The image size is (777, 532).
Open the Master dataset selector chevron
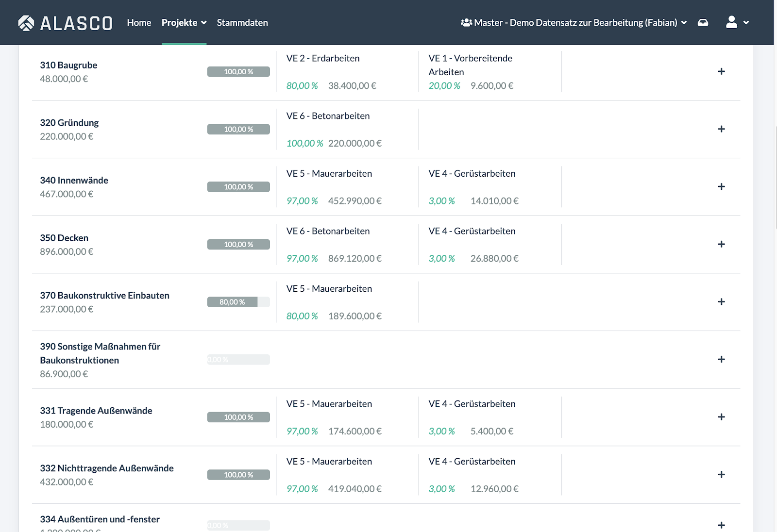click(684, 23)
